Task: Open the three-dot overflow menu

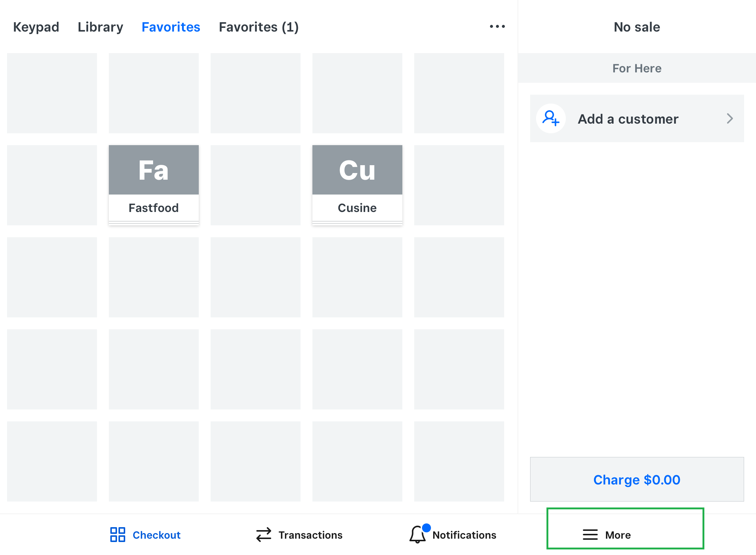Action: [497, 26]
